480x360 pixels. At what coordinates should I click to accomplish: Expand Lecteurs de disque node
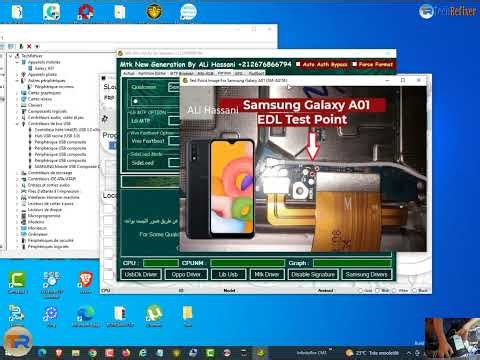click(17, 210)
